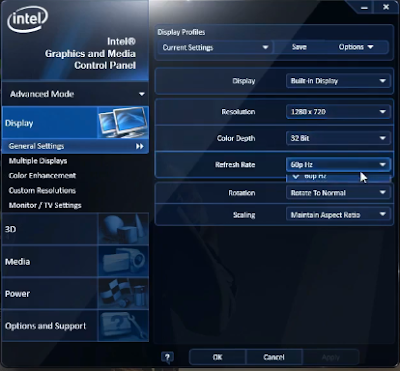The image size is (400, 371).
Task: Open Options and Support wrench icon
Action: [123, 326]
